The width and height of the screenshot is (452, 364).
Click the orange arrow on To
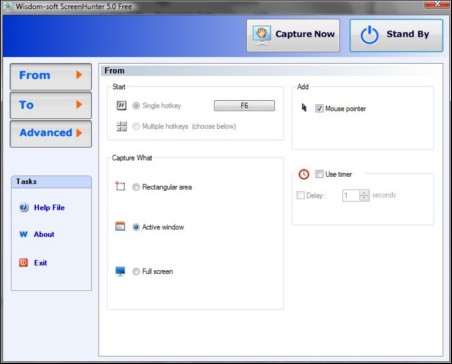(79, 104)
